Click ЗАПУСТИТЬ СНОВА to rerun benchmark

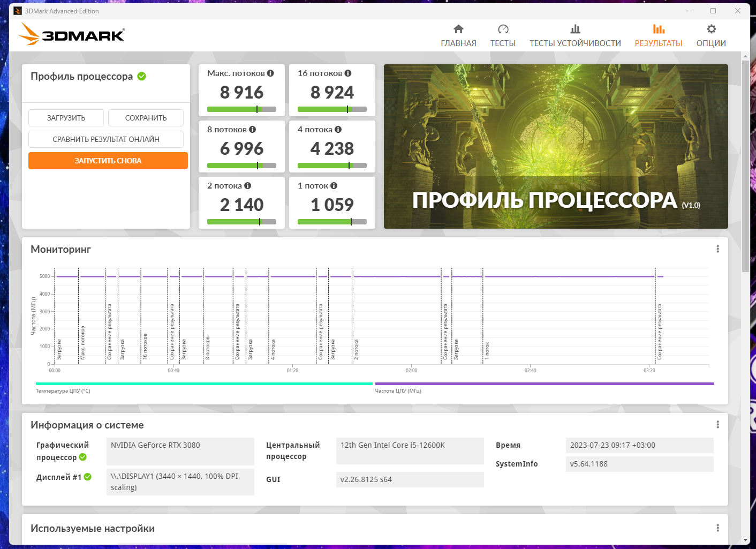tap(108, 161)
